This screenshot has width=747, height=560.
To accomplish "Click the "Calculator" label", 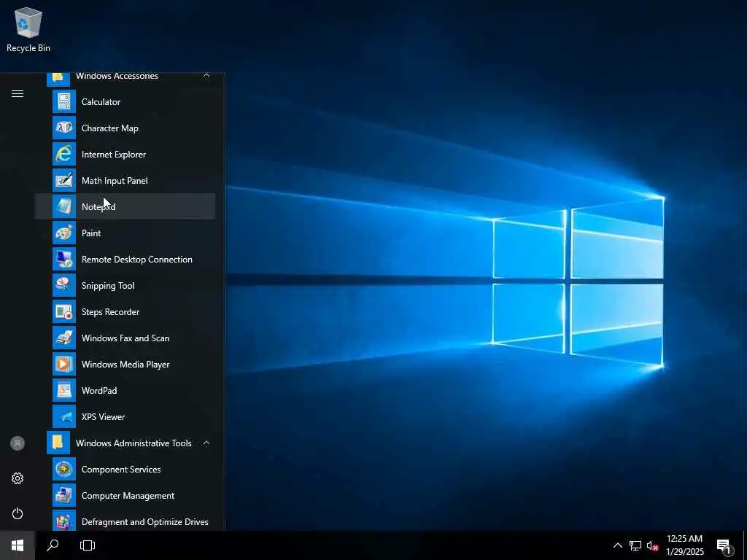I will (101, 102).
